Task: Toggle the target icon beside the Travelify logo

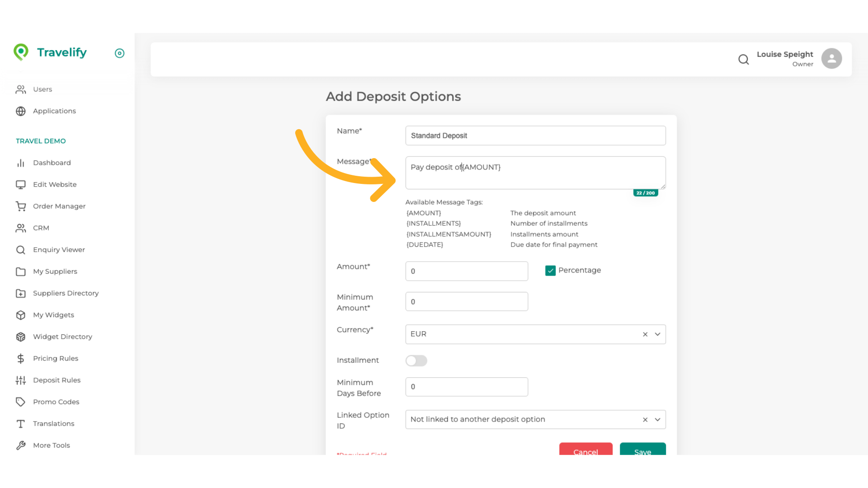Action: (x=119, y=53)
